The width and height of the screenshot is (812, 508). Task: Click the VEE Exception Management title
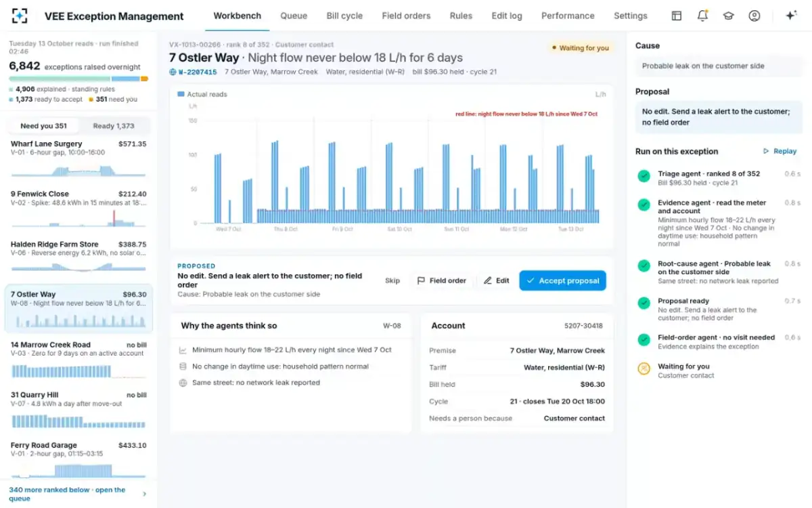(x=114, y=16)
